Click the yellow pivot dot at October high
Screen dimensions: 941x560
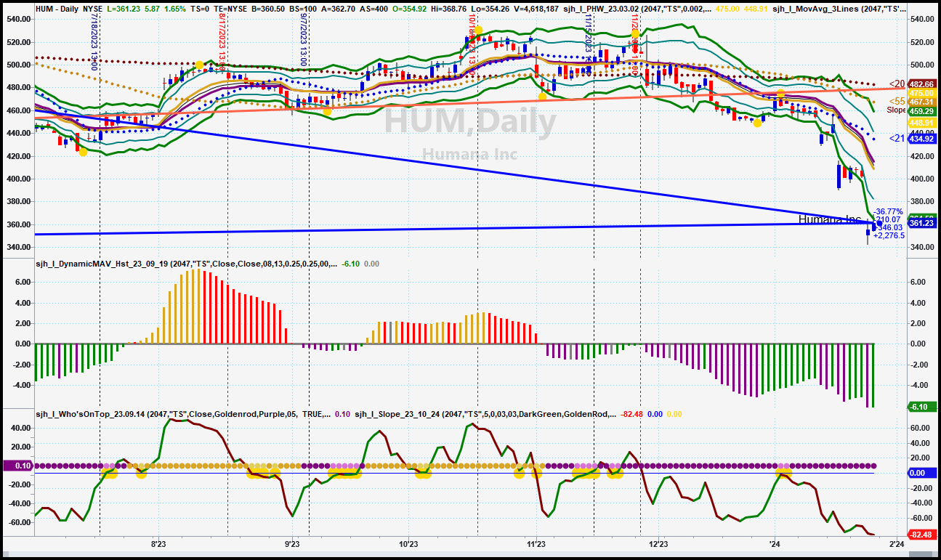[x=477, y=31]
